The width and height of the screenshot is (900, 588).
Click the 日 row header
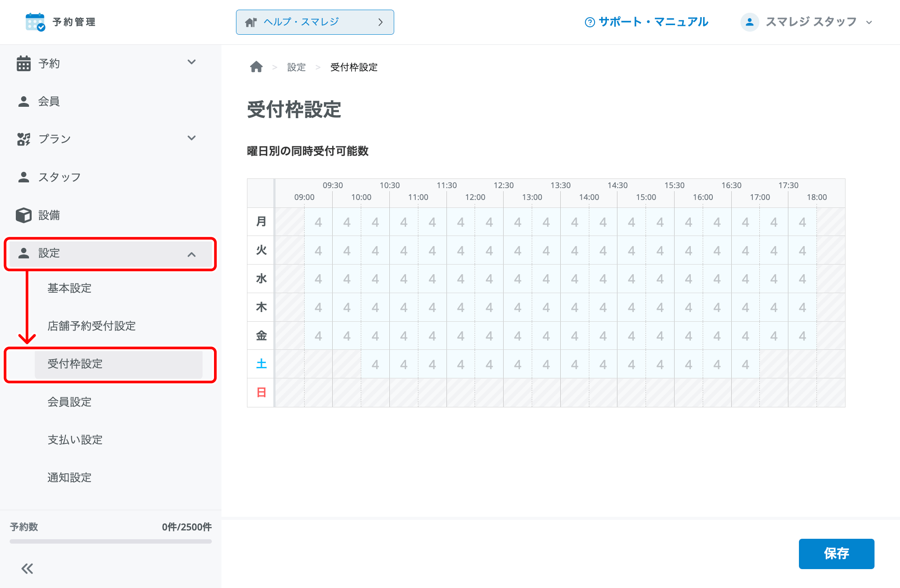pyautogui.click(x=261, y=392)
